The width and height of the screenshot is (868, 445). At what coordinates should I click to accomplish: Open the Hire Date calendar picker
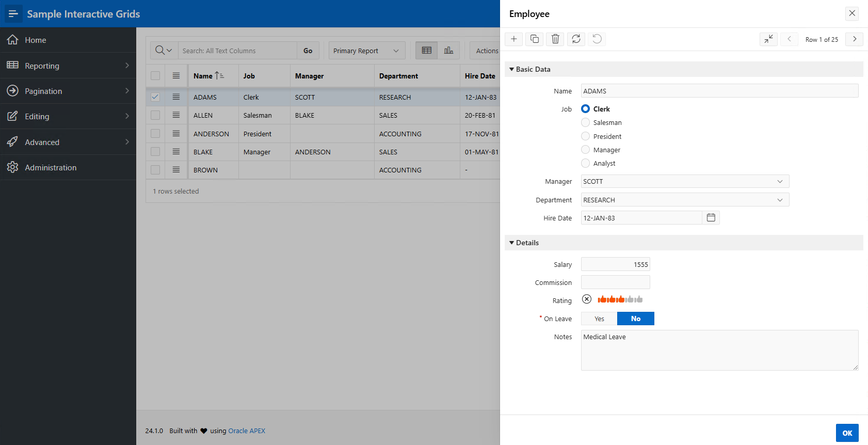711,218
